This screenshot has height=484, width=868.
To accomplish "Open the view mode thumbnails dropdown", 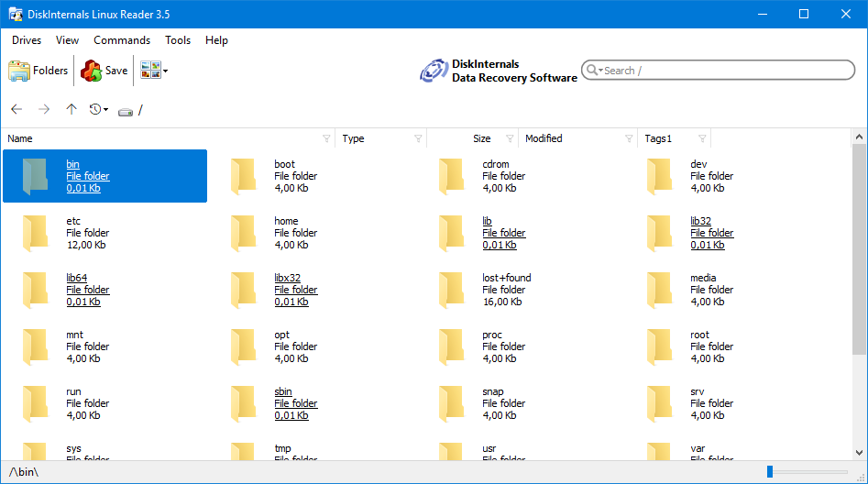I will (x=154, y=71).
